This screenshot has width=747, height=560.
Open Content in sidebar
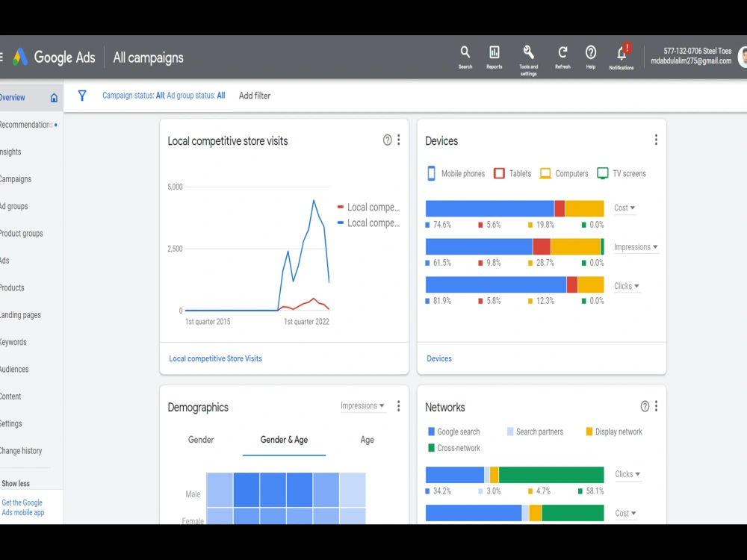(x=10, y=396)
